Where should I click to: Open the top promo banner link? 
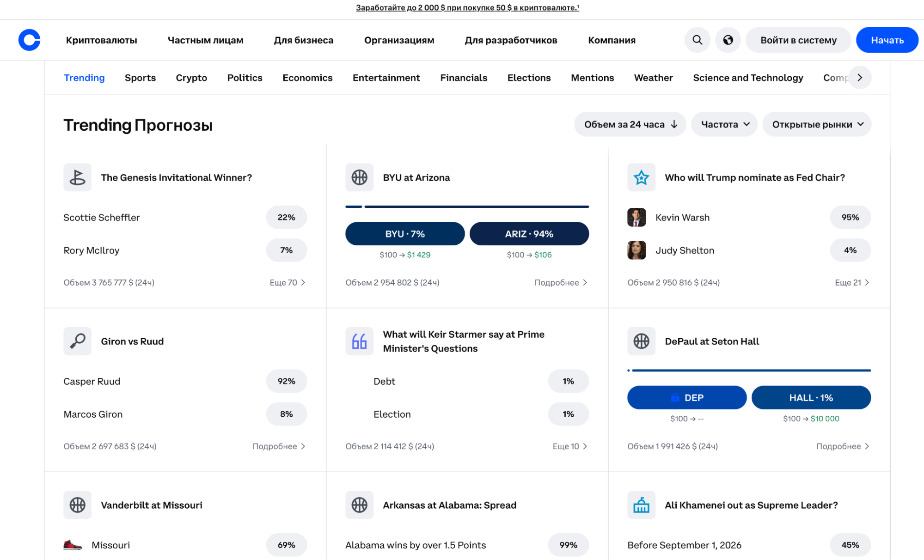coord(467,7)
